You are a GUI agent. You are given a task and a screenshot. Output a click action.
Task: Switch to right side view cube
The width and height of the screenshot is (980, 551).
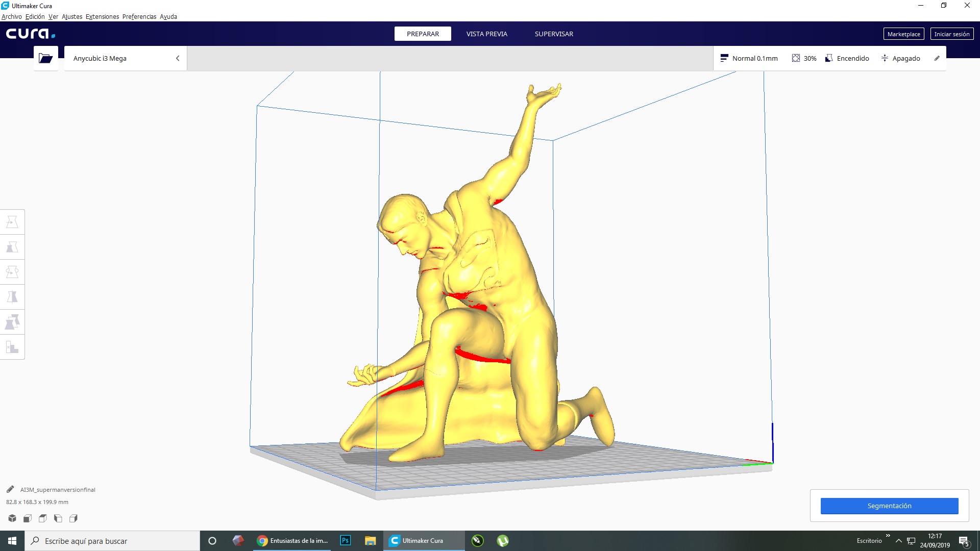point(73,518)
